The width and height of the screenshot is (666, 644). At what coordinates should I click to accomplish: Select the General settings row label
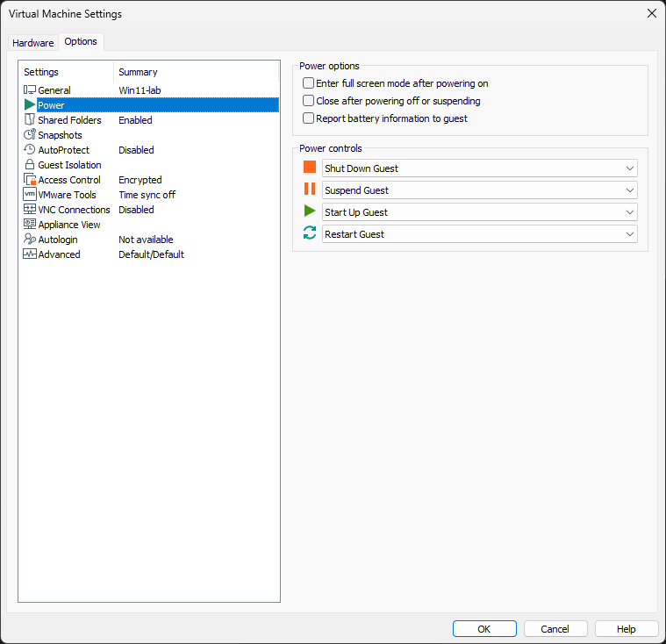tap(54, 90)
